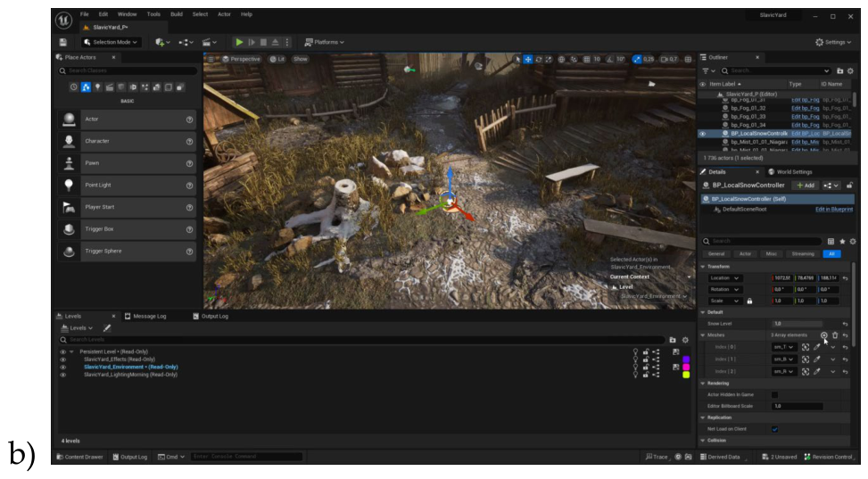The image size is (868, 479).
Task: Select the Lights bulb category icon
Action: click(98, 87)
